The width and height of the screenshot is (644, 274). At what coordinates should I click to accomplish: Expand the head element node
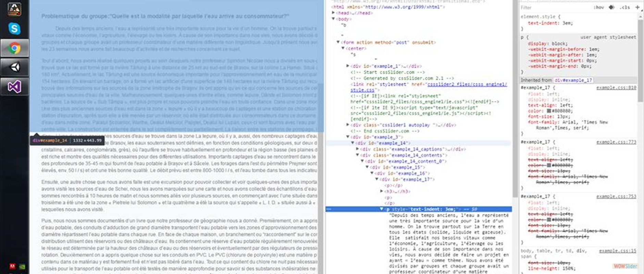pyautogui.click(x=333, y=13)
